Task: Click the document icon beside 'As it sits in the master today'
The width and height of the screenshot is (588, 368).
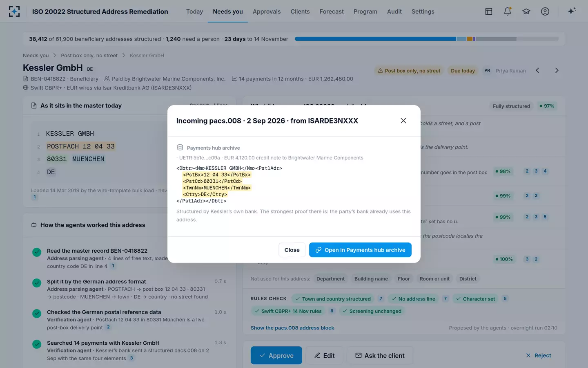Action: [x=34, y=105]
